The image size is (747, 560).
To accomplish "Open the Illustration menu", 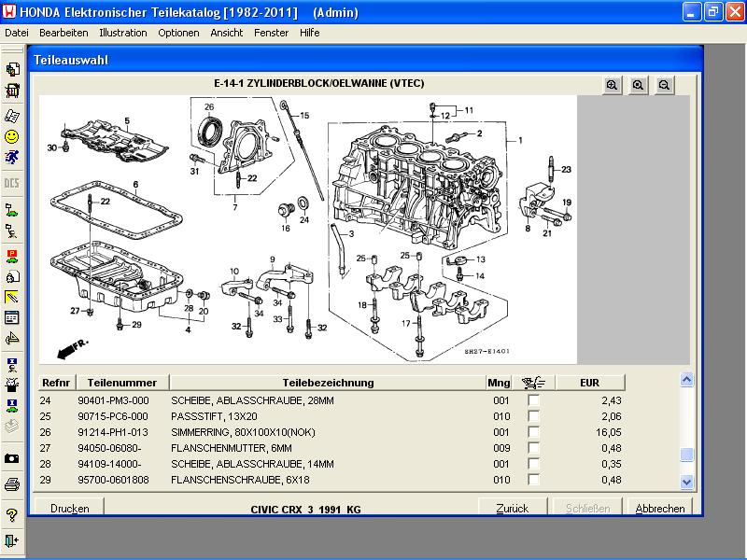I will [122, 33].
